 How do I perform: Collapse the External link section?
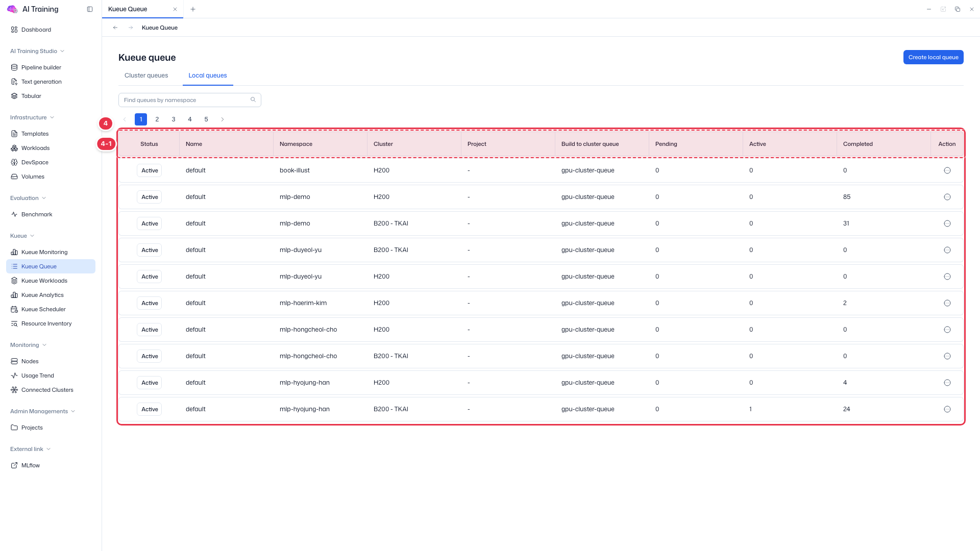(31, 449)
